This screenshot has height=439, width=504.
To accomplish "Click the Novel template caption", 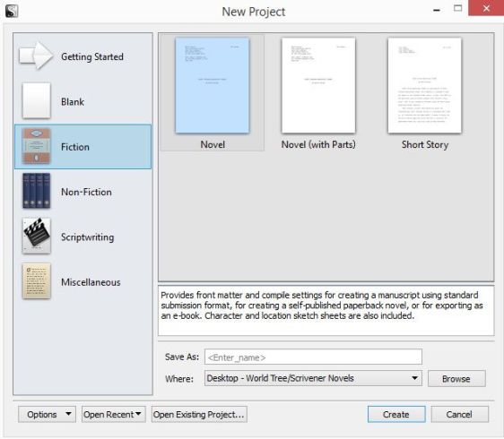I will pos(213,144).
